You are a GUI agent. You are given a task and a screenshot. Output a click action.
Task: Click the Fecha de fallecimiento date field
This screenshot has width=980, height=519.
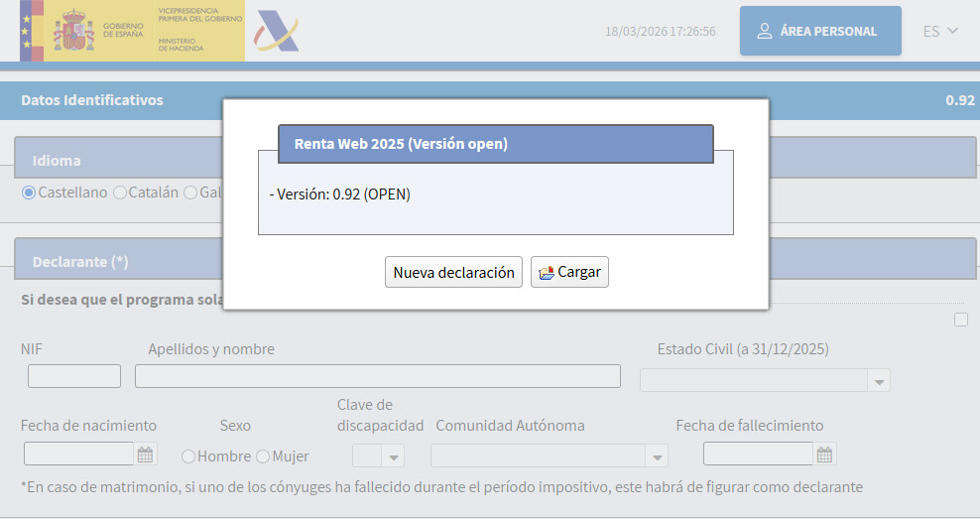(x=758, y=454)
